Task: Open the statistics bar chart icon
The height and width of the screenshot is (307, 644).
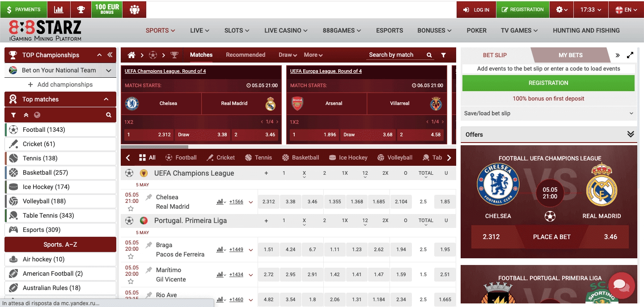Action: click(58, 9)
